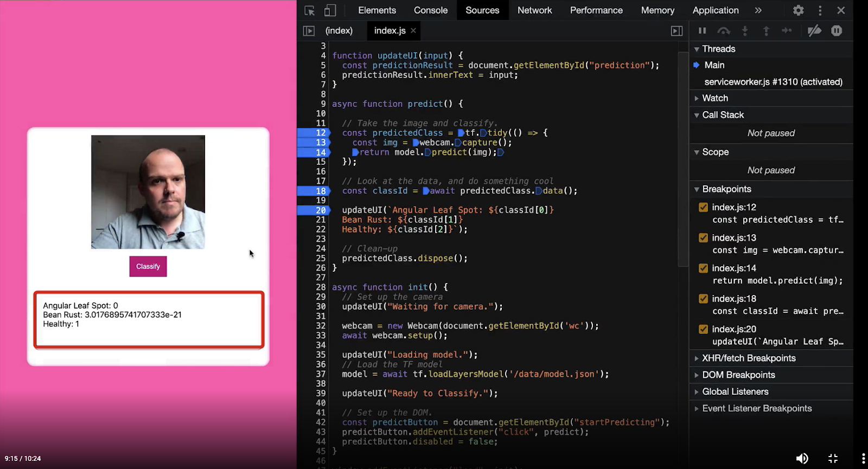Switch to the Network tab
868x469 pixels.
[x=534, y=10]
